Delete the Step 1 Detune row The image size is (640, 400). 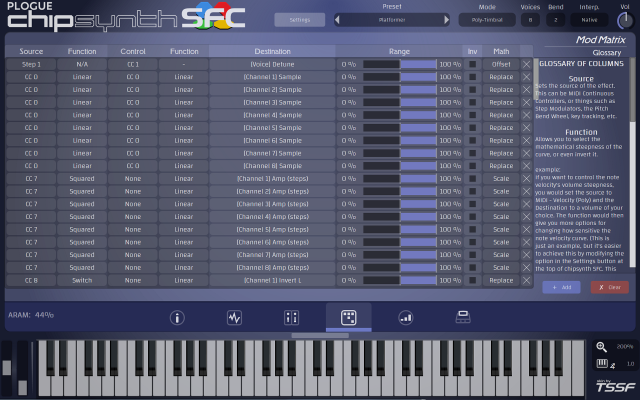pyautogui.click(x=527, y=64)
